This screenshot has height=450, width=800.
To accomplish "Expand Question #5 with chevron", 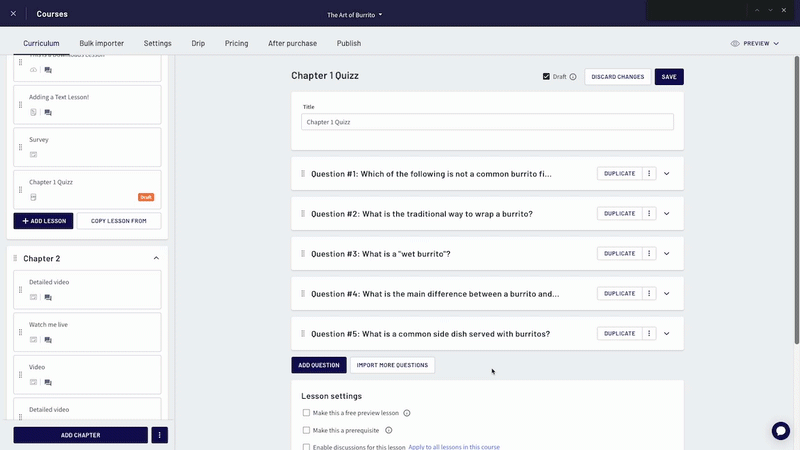I will [666, 333].
